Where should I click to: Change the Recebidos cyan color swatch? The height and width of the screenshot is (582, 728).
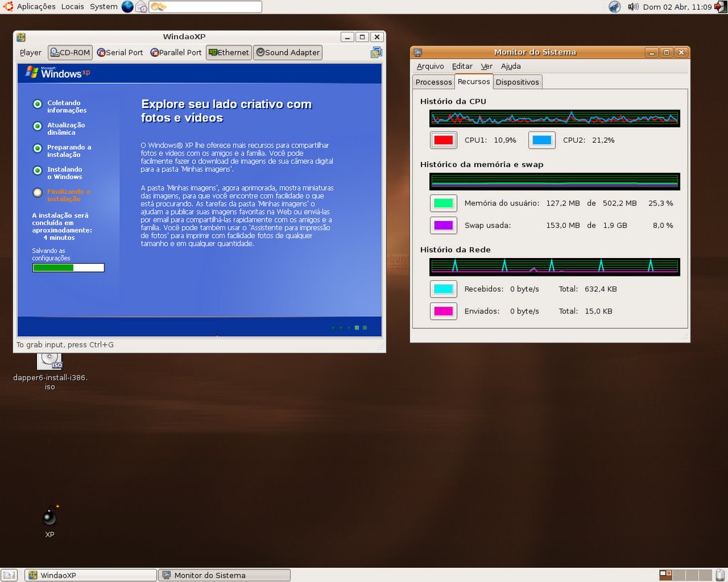click(x=444, y=289)
